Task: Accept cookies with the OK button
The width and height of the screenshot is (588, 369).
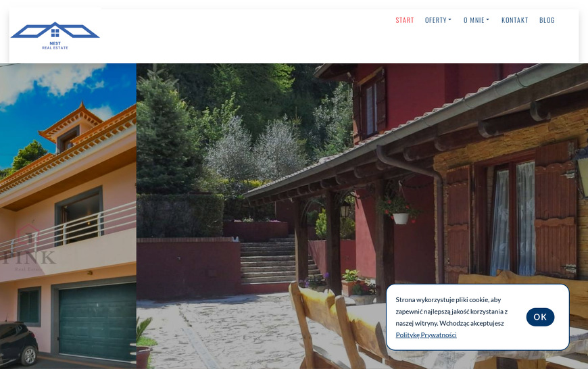Action: tap(540, 317)
